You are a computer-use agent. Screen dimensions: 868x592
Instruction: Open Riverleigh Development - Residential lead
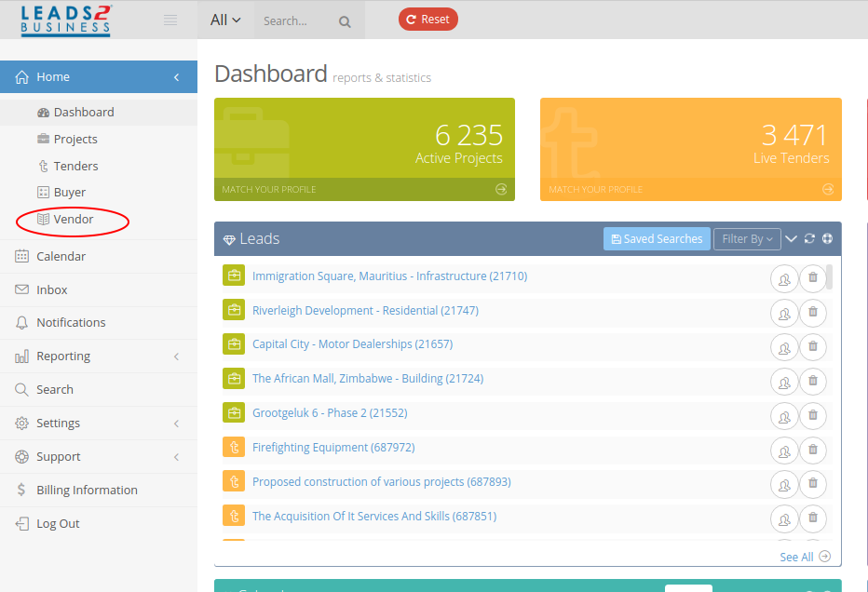pyautogui.click(x=365, y=310)
